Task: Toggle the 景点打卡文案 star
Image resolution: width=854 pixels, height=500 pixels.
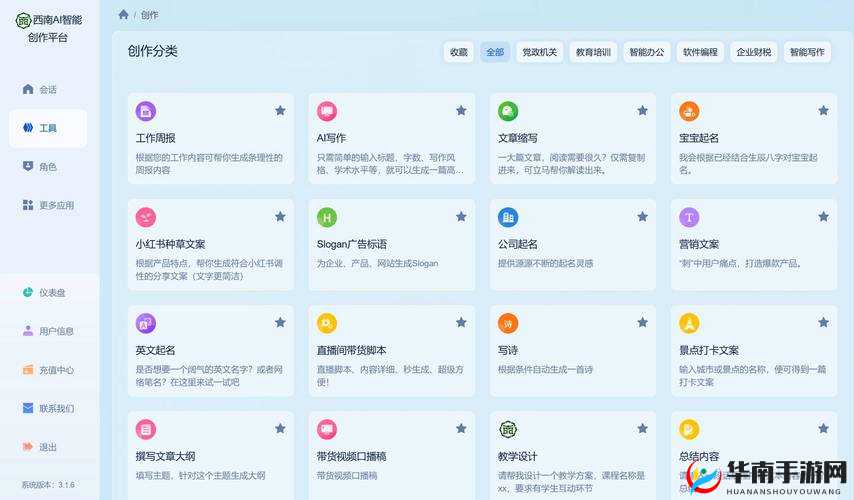Action: [x=824, y=322]
